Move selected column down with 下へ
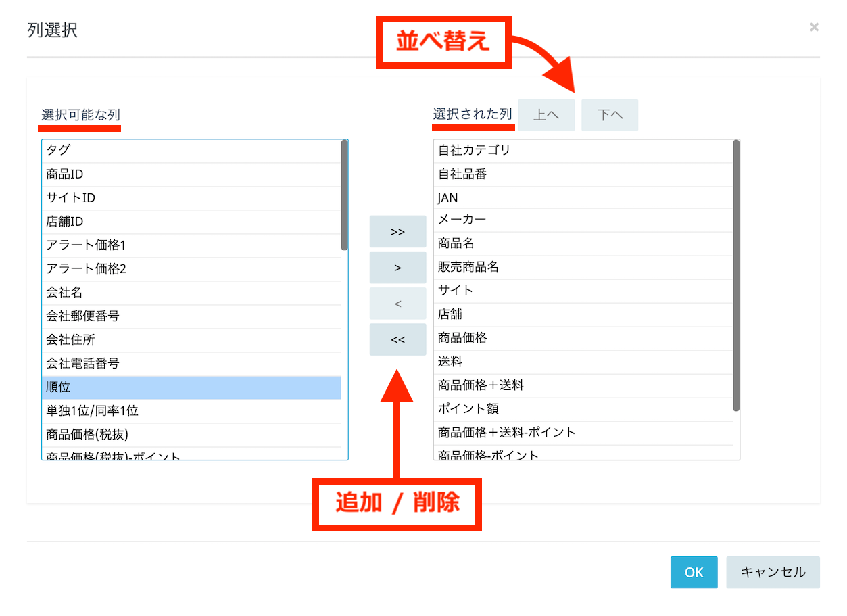 [x=610, y=115]
